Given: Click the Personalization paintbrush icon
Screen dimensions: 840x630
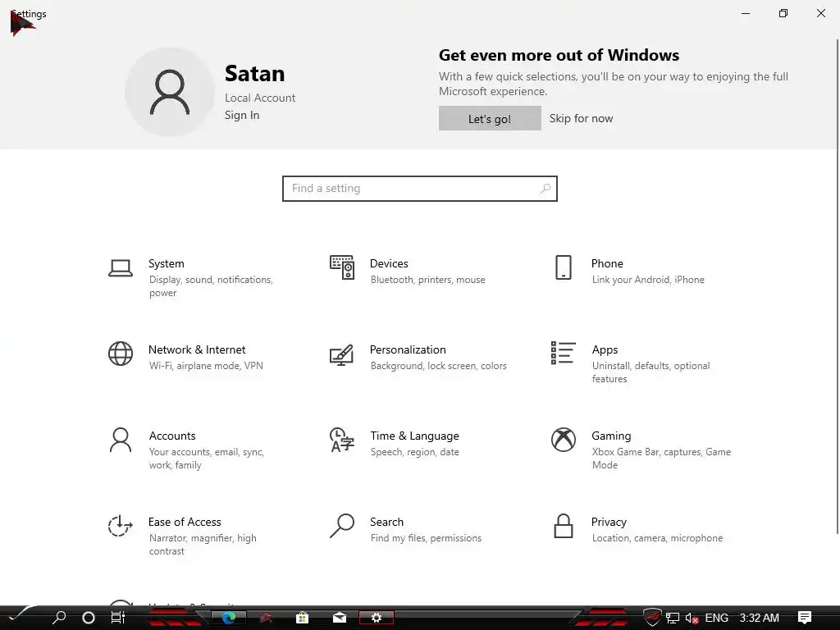Looking at the screenshot, I should (x=342, y=354).
